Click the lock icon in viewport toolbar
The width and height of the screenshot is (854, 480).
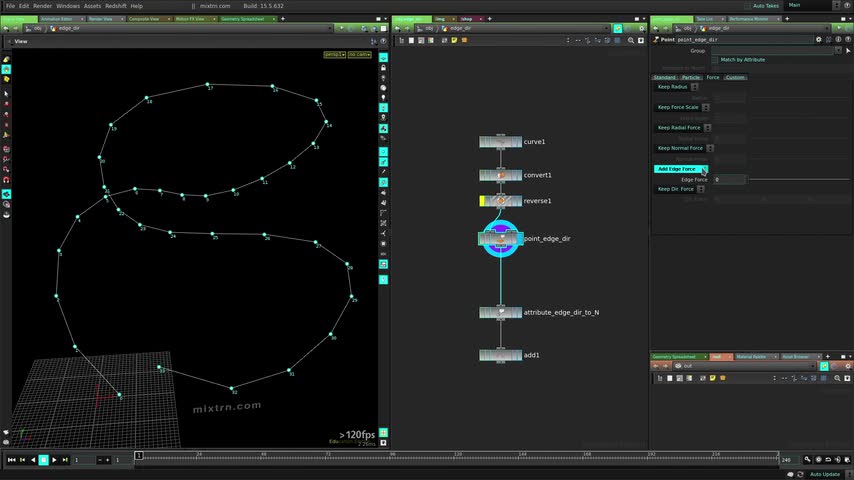click(383, 68)
